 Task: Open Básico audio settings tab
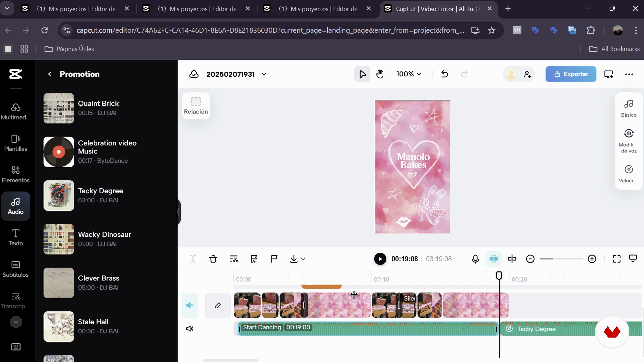point(629,108)
